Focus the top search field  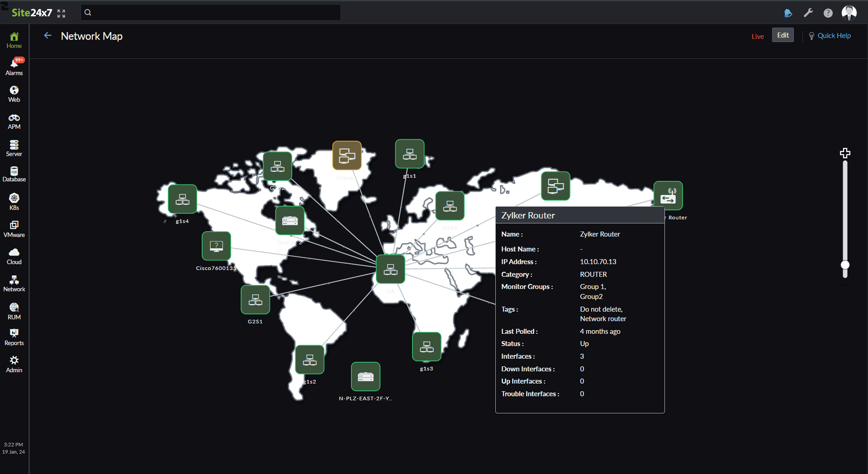point(211,13)
